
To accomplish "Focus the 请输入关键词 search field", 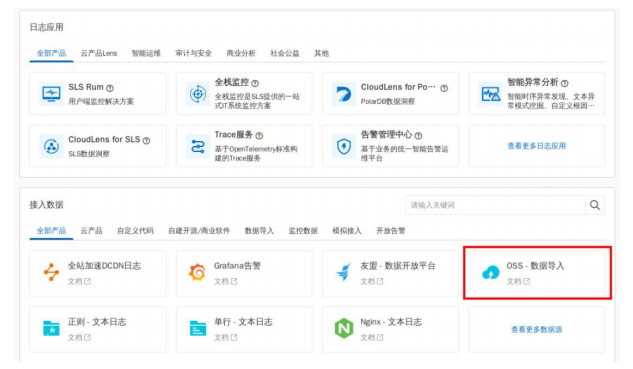I will [x=495, y=205].
